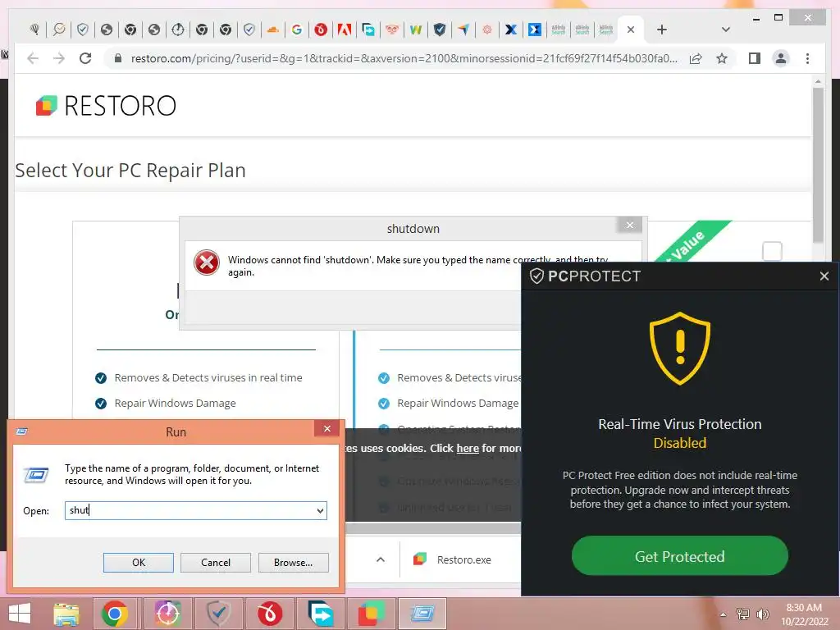
Task: Select the Run dialog taskbar button
Action: (422, 614)
